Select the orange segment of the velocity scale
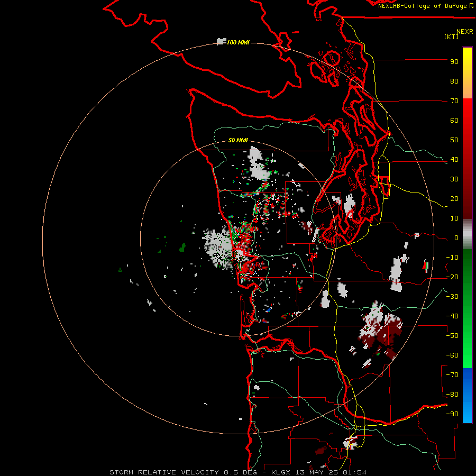Image resolution: width=476 pixels, height=476 pixels. pos(467,91)
